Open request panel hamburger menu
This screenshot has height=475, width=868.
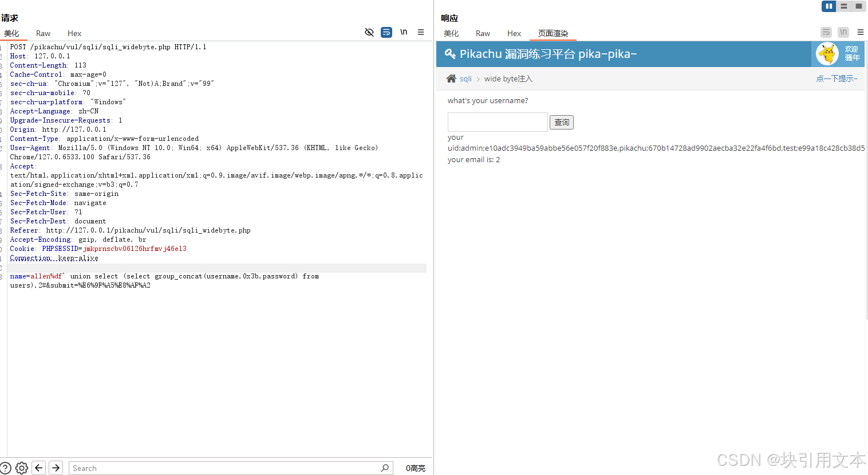tap(421, 32)
